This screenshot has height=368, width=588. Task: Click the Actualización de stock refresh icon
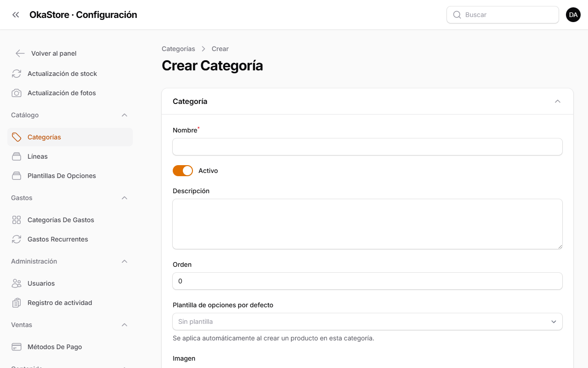(17, 74)
